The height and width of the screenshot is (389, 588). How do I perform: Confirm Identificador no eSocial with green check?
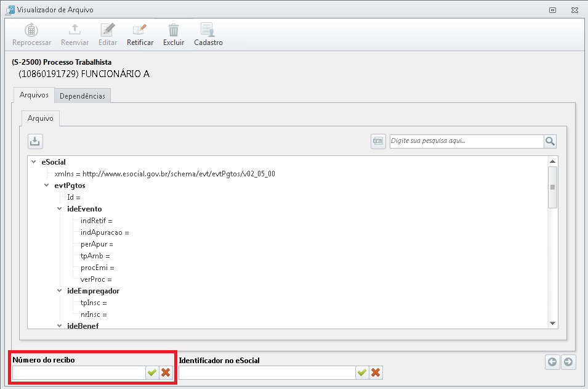click(x=362, y=372)
